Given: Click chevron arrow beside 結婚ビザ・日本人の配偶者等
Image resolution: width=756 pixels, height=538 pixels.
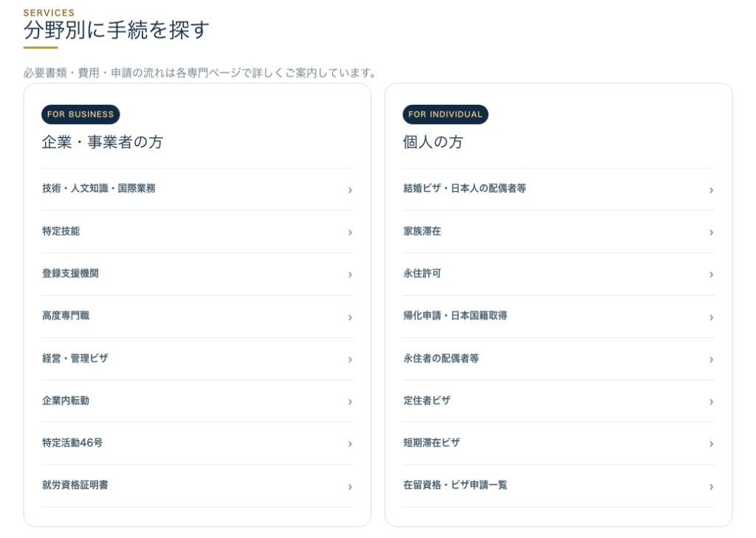Looking at the screenshot, I should [x=711, y=190].
